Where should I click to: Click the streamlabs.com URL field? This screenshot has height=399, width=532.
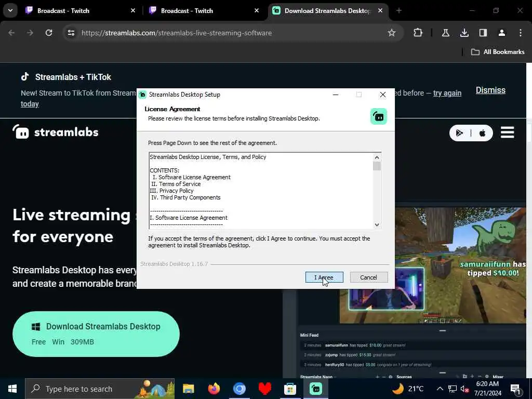click(x=231, y=33)
